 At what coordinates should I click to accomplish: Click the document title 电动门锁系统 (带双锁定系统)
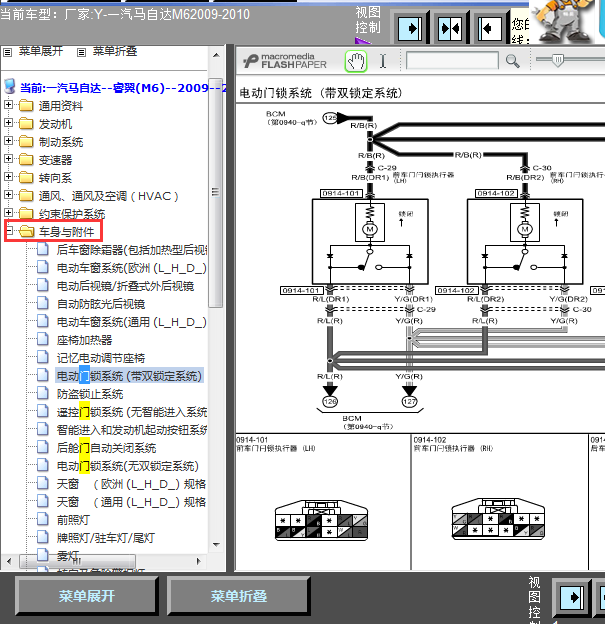321,93
